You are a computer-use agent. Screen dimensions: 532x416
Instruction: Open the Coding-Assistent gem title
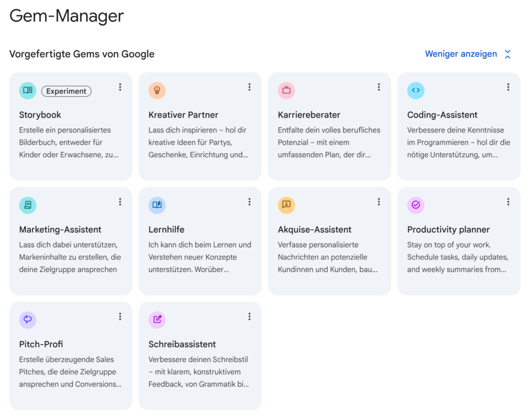[442, 115]
